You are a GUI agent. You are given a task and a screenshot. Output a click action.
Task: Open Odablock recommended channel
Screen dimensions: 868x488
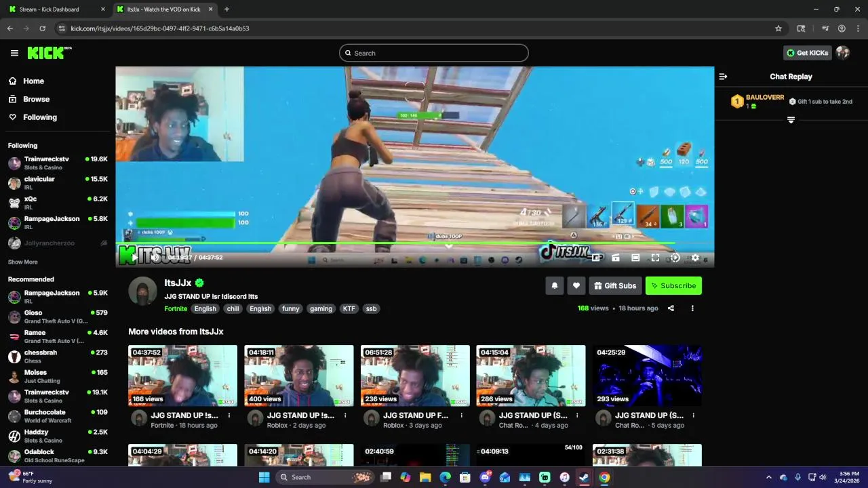58,456
